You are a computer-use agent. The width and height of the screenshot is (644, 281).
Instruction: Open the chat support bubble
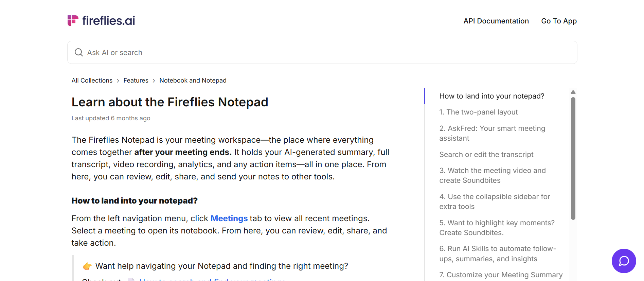624,261
